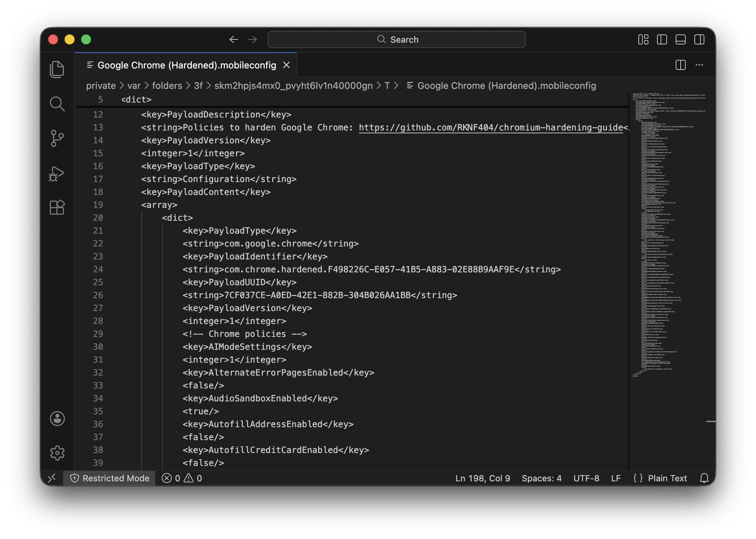756x539 pixels.
Task: Open the Run and Debug view
Action: point(57,173)
